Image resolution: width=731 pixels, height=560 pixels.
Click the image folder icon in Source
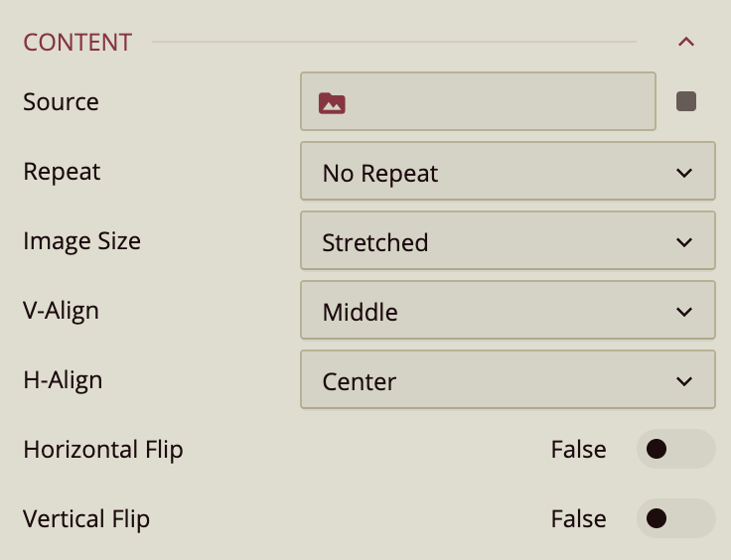point(332,102)
